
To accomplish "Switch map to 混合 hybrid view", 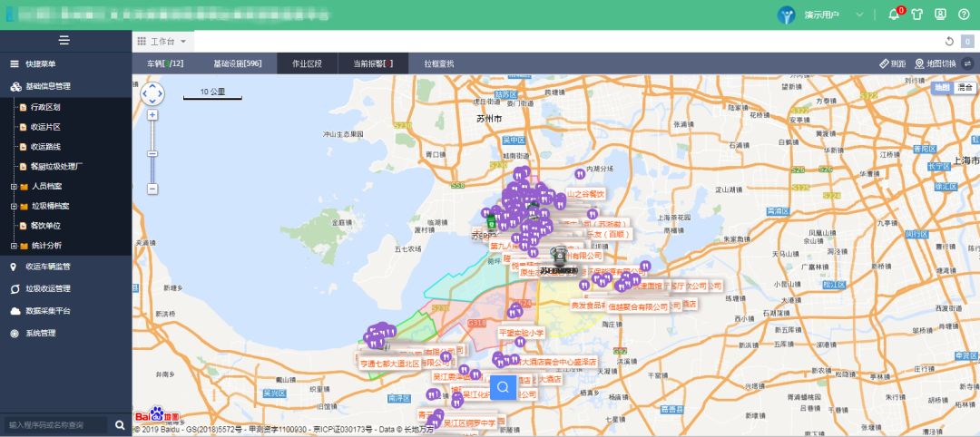I will [965, 87].
